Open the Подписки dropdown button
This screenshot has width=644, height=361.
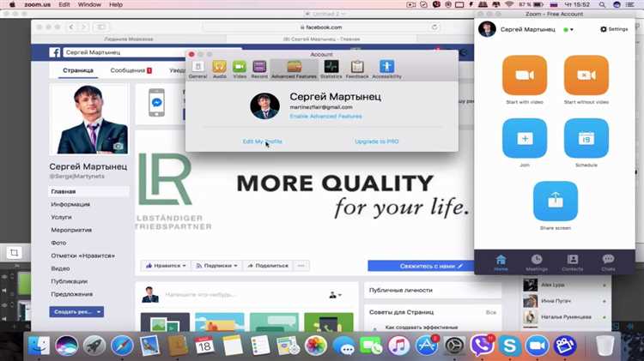pyautogui.click(x=216, y=266)
